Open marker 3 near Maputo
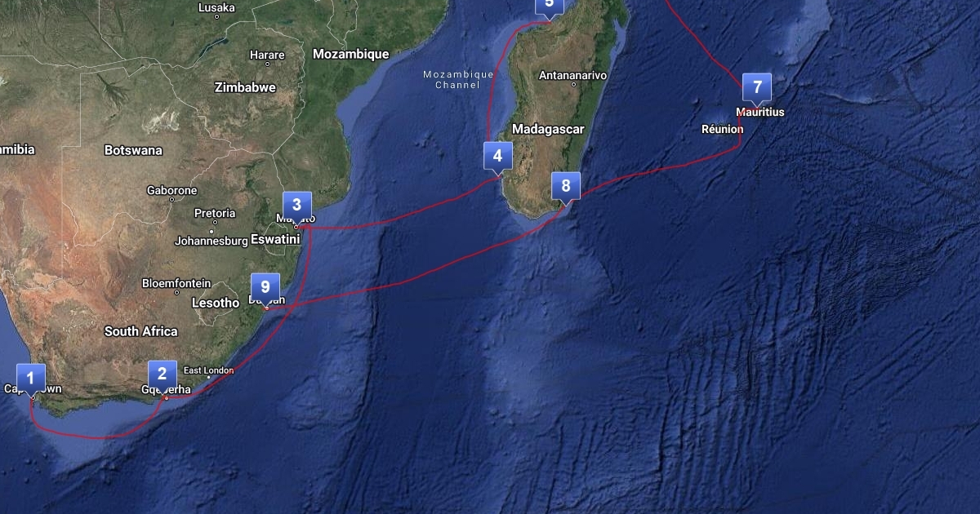This screenshot has height=514, width=980. click(296, 206)
